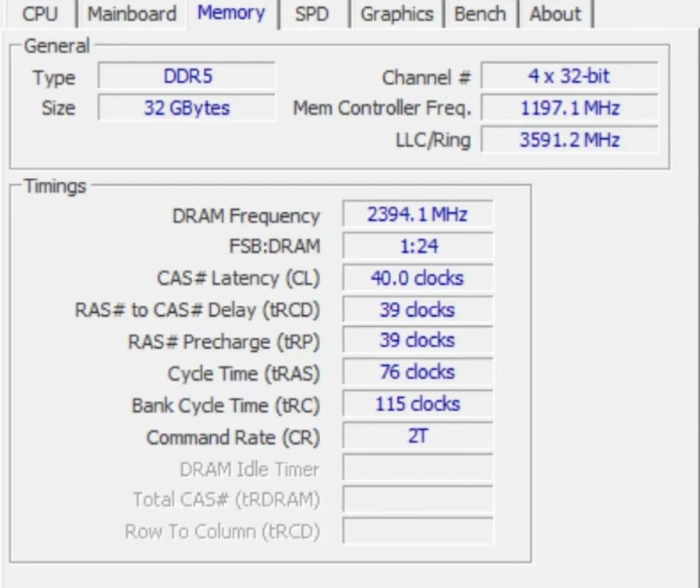The image size is (700, 588).
Task: Click the DRAM Frequency label
Action: [x=246, y=216]
